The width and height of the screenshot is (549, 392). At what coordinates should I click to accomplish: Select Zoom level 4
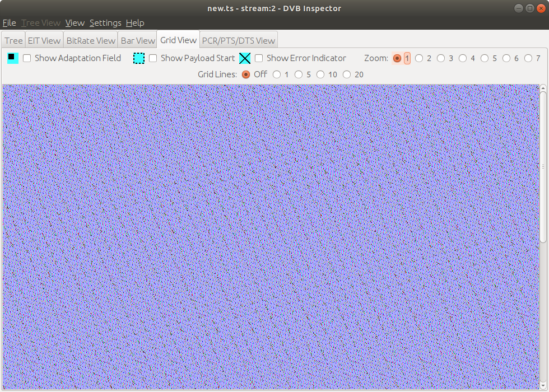463,58
